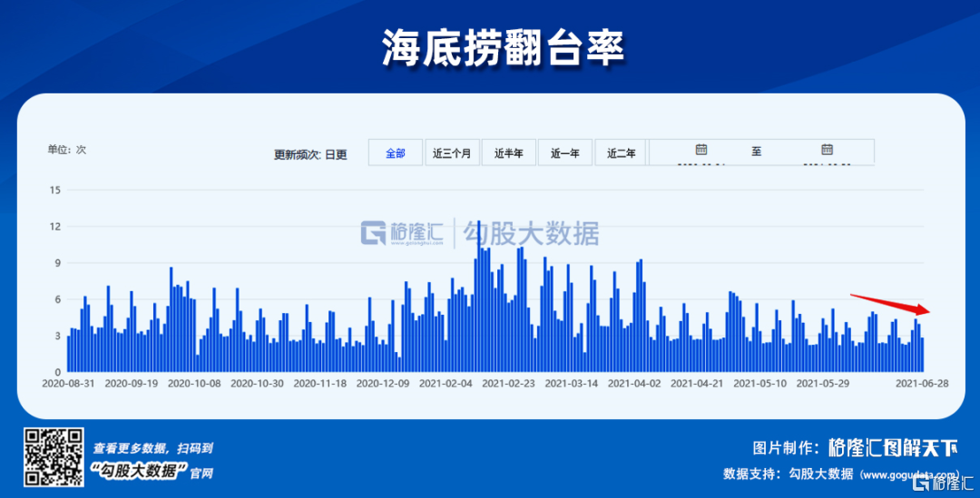Choose the 近二年 range option
The width and height of the screenshot is (980, 498).
click(621, 153)
